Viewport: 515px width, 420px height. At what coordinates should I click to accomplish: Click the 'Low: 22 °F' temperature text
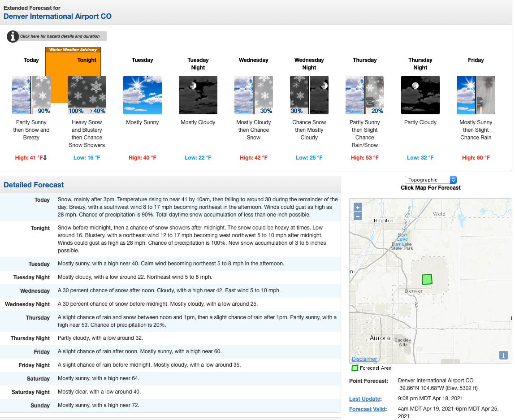click(x=198, y=158)
